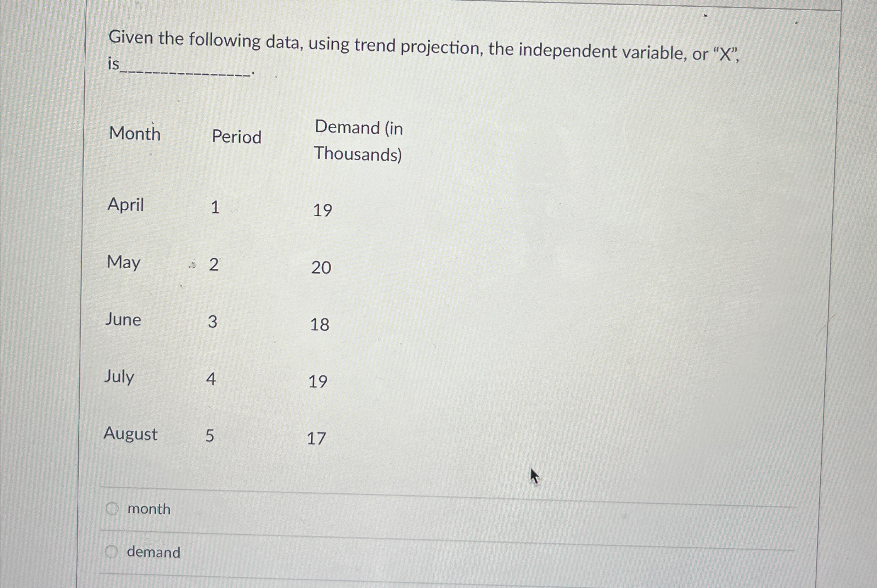Click the demand answer option label
Image resolution: width=877 pixels, height=588 pixels.
[153, 552]
